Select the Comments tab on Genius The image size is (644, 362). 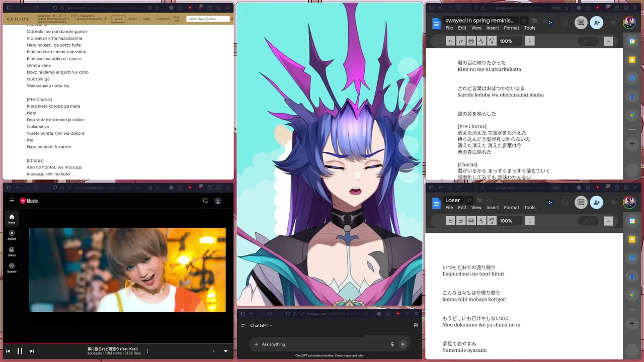[163, 19]
